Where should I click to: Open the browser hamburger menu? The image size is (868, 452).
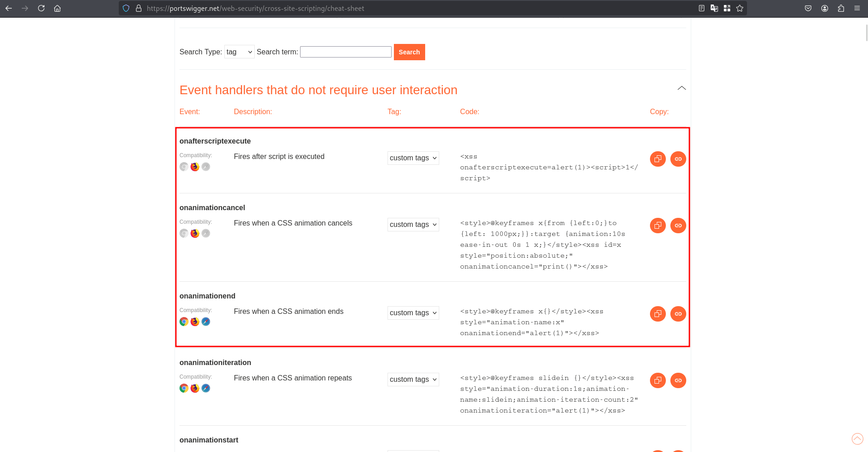[x=857, y=8]
